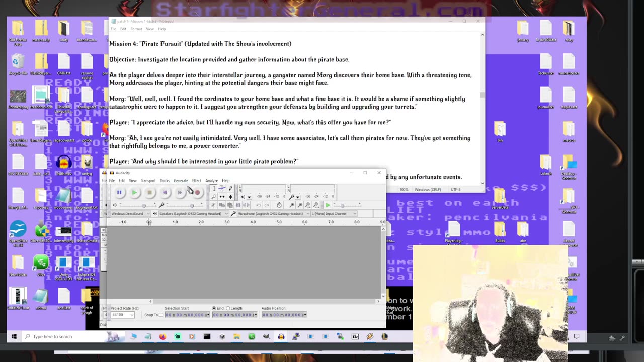Select the Time Shift tool
Screen dimensions: 644x362
(x=222, y=197)
